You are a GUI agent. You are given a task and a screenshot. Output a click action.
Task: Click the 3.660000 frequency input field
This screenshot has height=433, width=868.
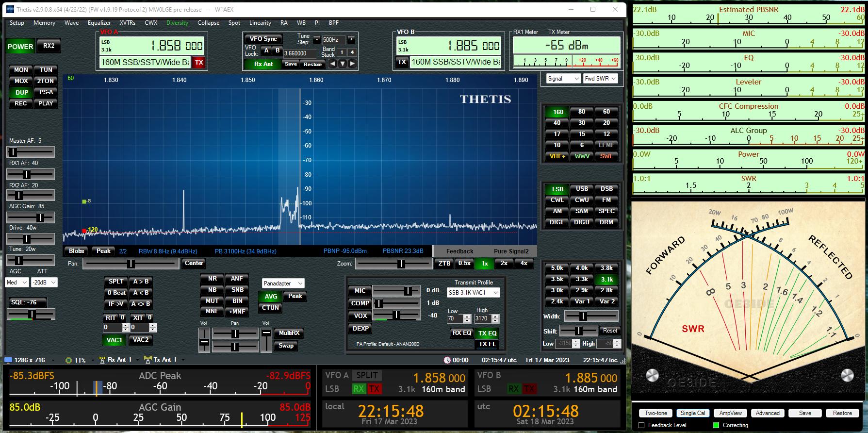(x=301, y=53)
